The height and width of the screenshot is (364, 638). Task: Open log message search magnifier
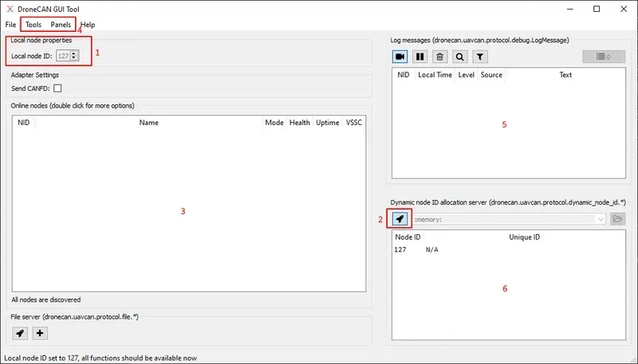pos(460,57)
